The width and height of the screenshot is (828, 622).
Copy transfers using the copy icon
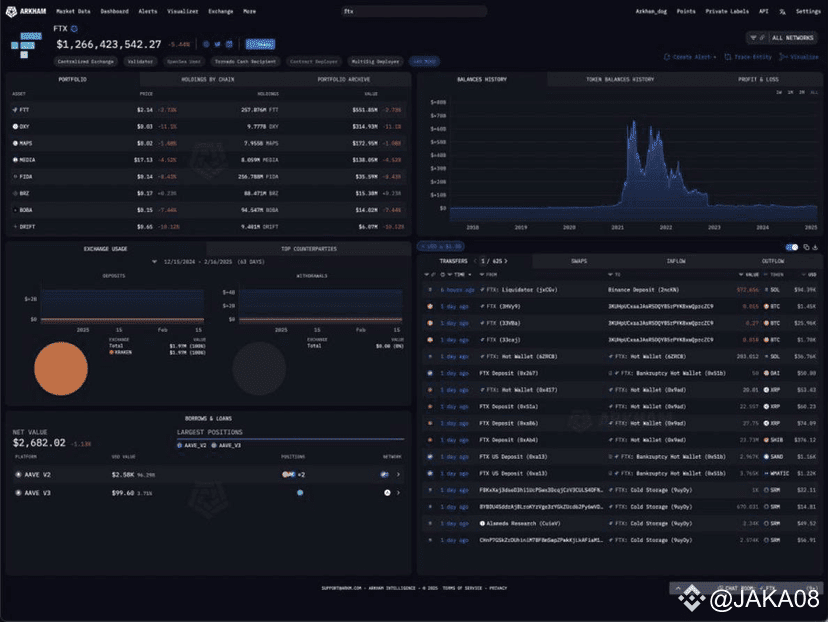(x=806, y=247)
